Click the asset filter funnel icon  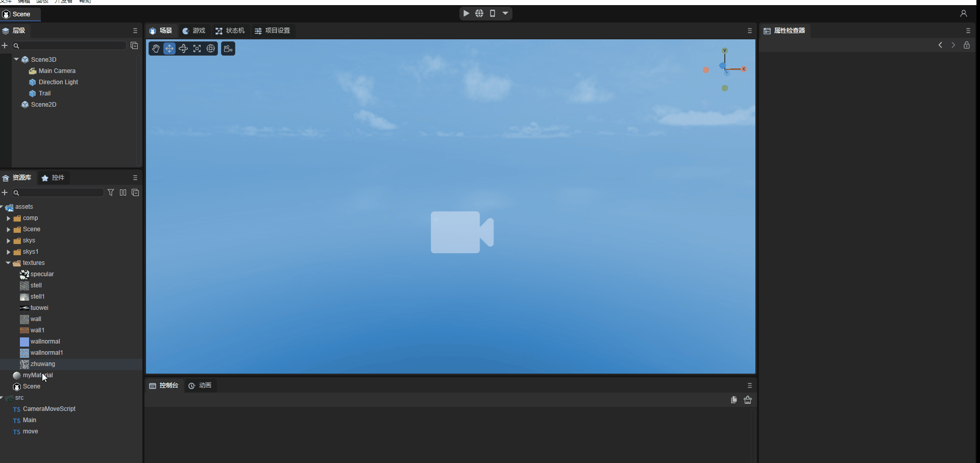pyautogui.click(x=111, y=192)
